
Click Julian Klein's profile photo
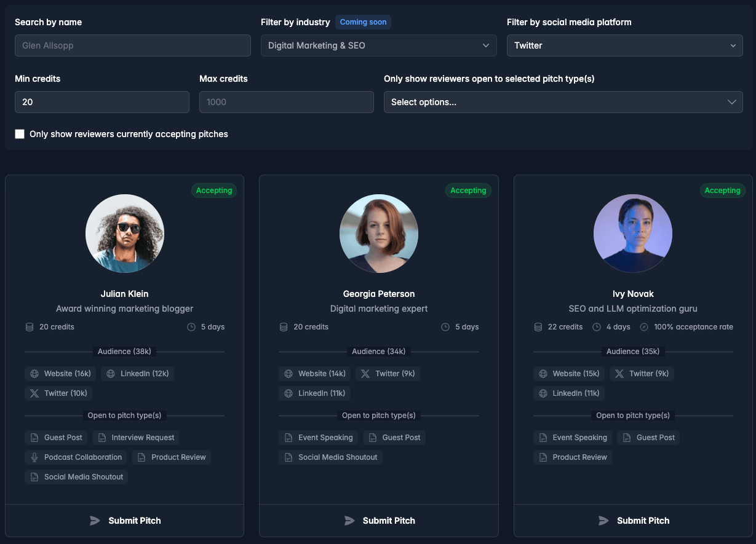point(125,234)
